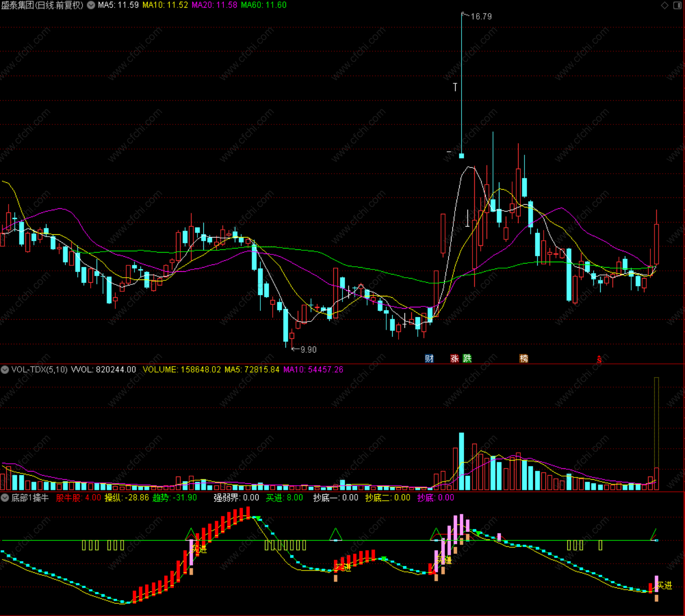
Task: Click the cyan candle at the 16.79 spike
Action: (462, 156)
